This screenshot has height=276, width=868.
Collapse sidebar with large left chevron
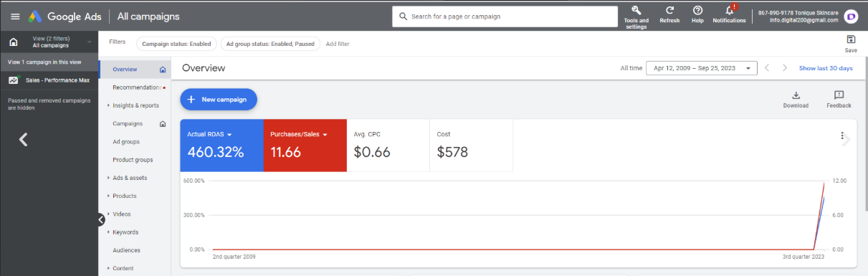pyautogui.click(x=23, y=139)
